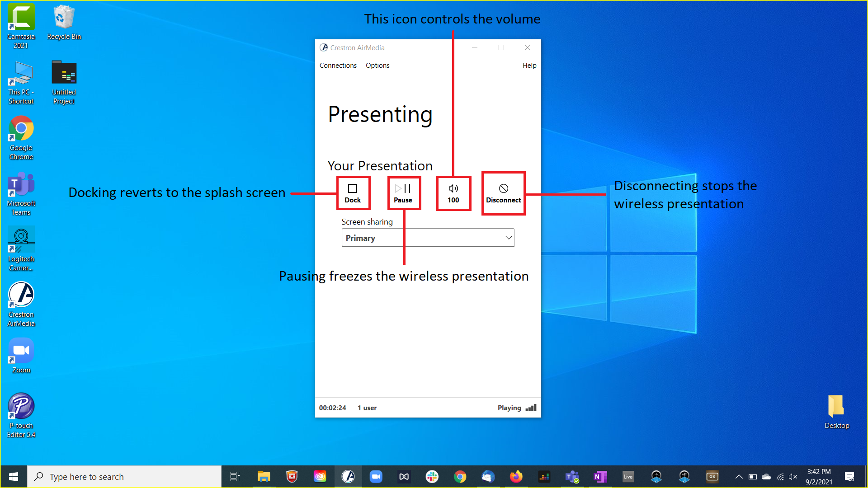The height and width of the screenshot is (488, 868).
Task: Click the battery tray icon
Action: (753, 477)
